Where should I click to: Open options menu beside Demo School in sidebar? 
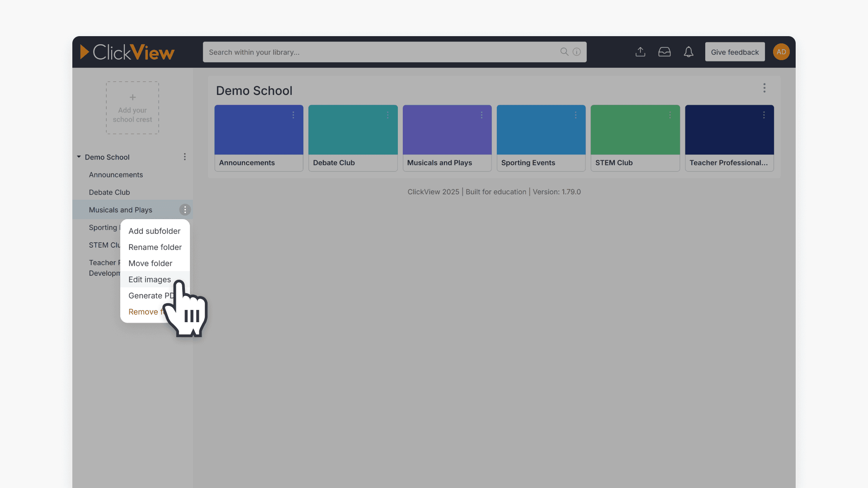184,157
